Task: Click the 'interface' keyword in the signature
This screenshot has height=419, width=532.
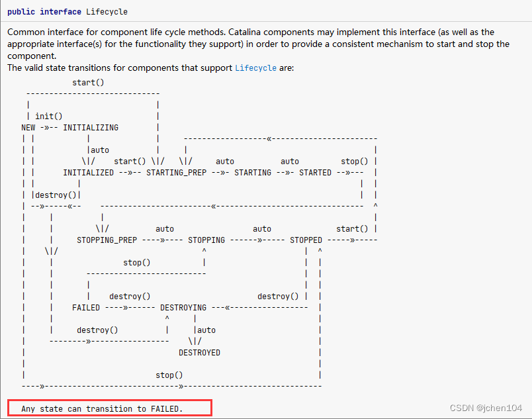Action: (x=60, y=12)
